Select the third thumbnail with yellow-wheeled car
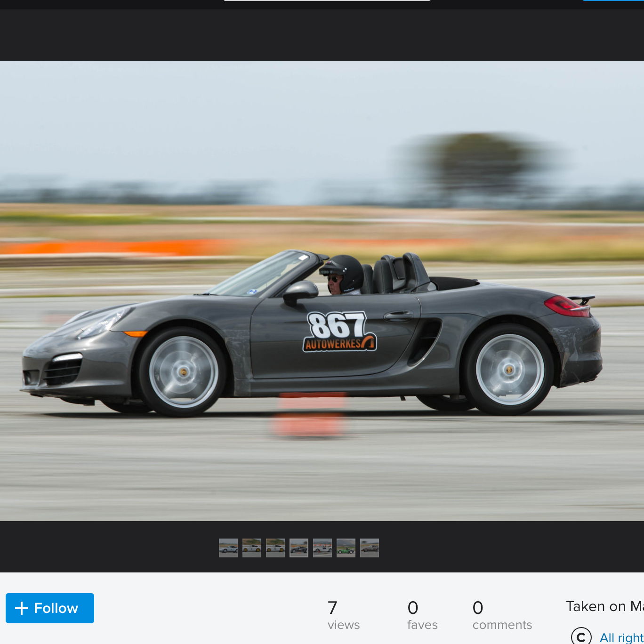The width and height of the screenshot is (644, 644). click(275, 548)
